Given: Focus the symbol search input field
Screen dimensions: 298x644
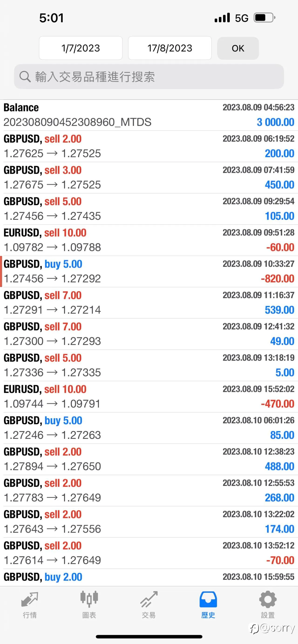Looking at the screenshot, I should pyautogui.click(x=149, y=77).
